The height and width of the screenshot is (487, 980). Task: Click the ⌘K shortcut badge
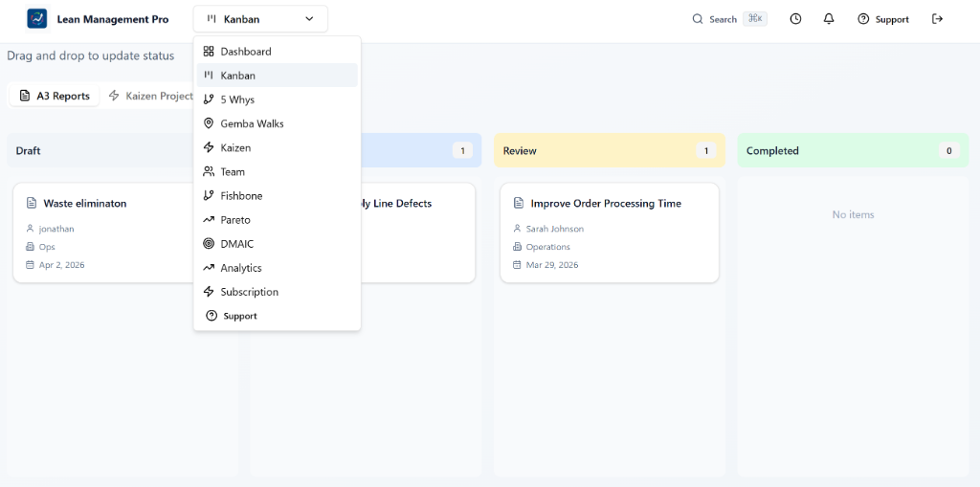click(x=755, y=19)
